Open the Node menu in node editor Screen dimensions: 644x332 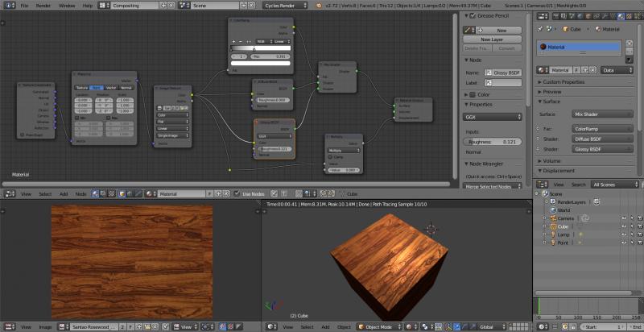coord(80,194)
